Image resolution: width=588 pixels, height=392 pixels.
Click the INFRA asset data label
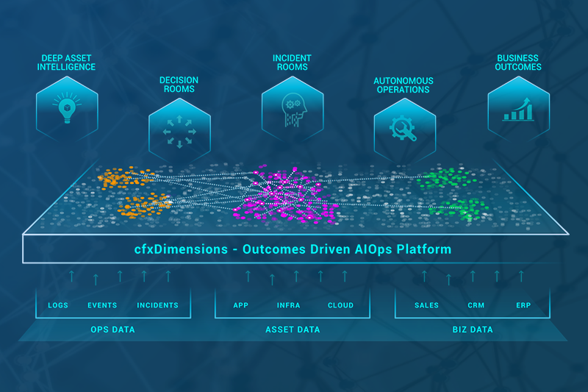point(288,305)
